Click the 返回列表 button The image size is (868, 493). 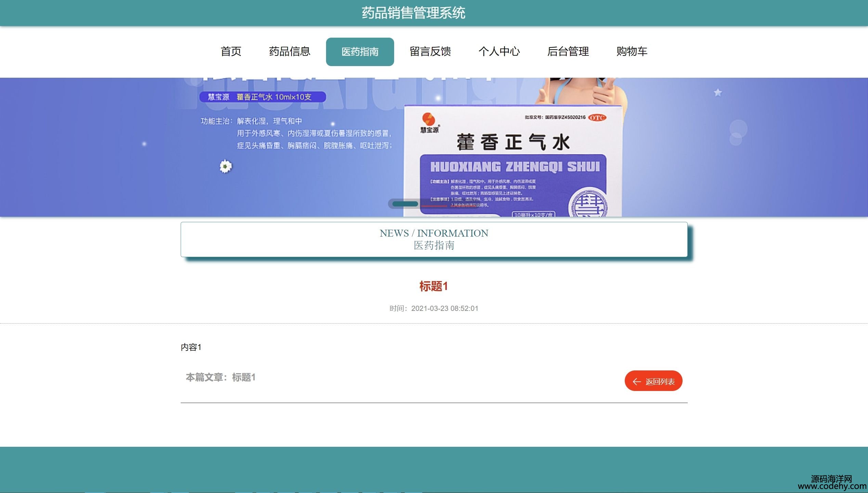click(653, 381)
